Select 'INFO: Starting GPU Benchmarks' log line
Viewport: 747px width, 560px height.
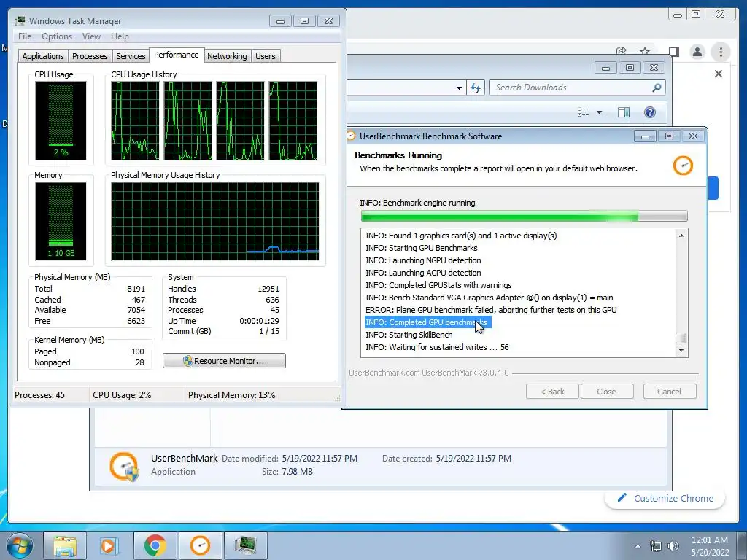pyautogui.click(x=421, y=248)
